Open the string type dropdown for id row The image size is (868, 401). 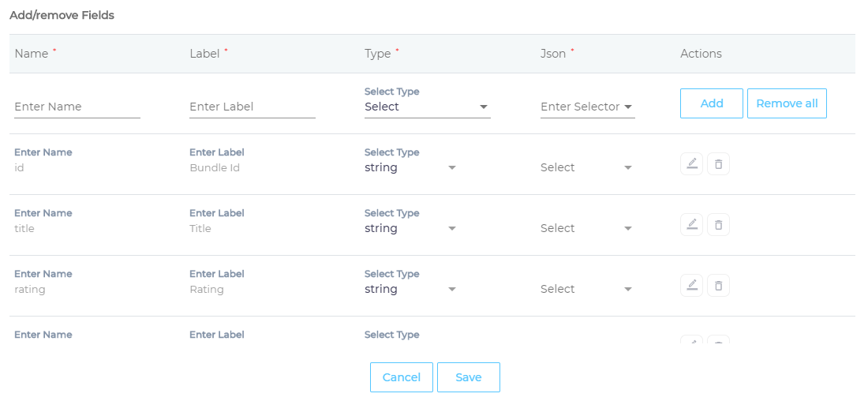(411, 167)
